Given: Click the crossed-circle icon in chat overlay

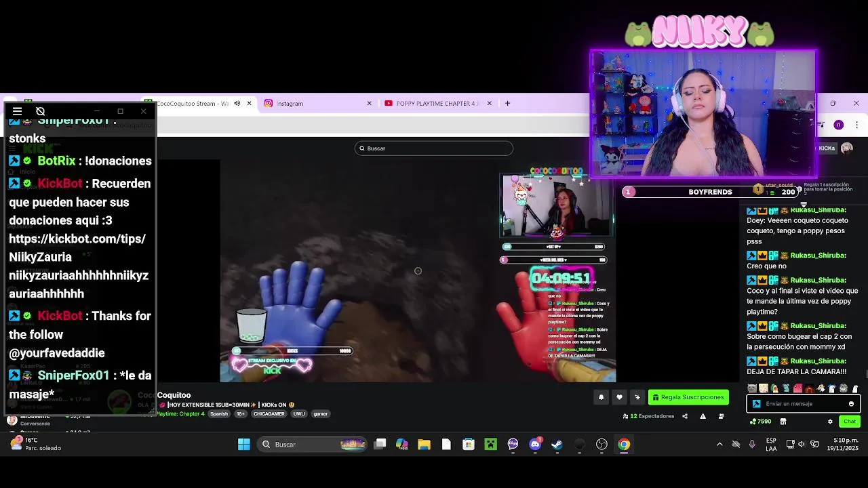Looking at the screenshot, I should 40,111.
